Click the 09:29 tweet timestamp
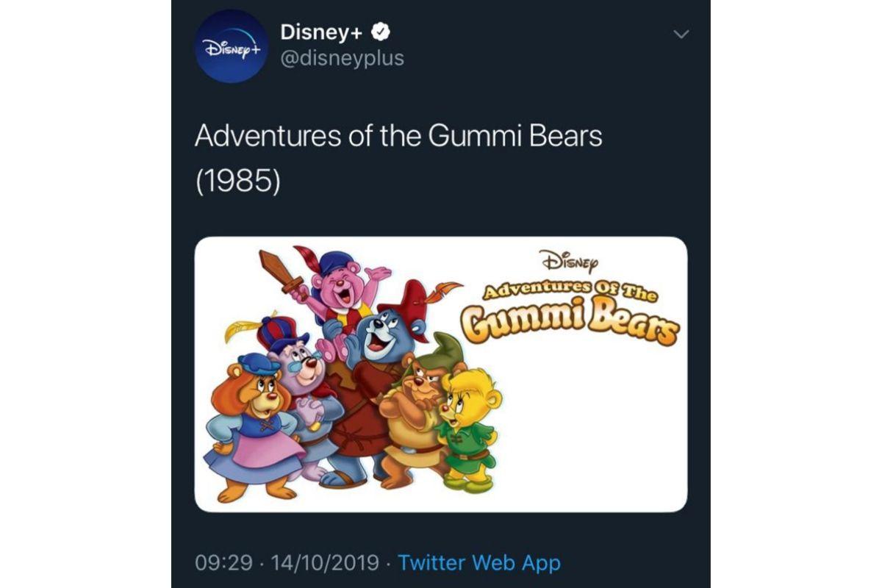The width and height of the screenshot is (882, 588). 218,564
